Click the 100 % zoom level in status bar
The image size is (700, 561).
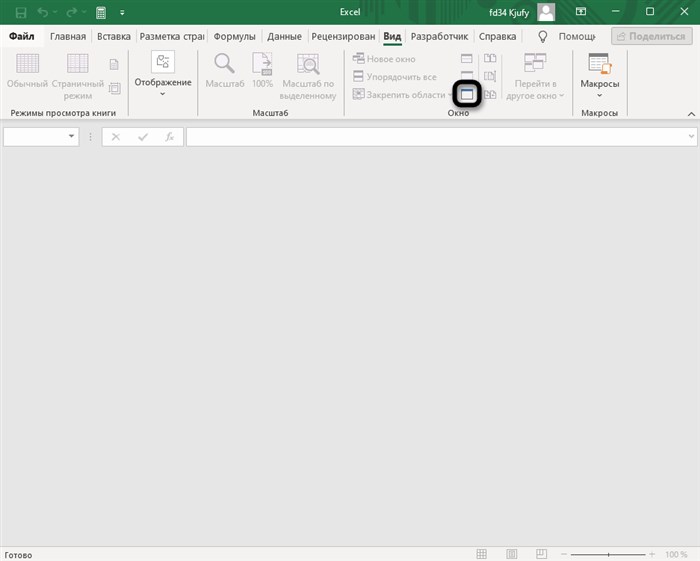(x=676, y=554)
